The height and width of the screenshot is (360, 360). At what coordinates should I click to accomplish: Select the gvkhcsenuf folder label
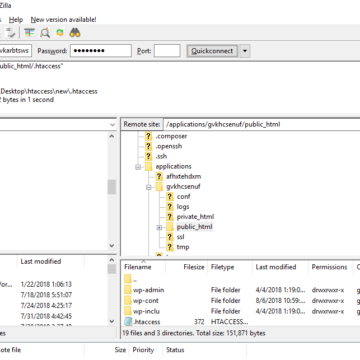(x=183, y=187)
